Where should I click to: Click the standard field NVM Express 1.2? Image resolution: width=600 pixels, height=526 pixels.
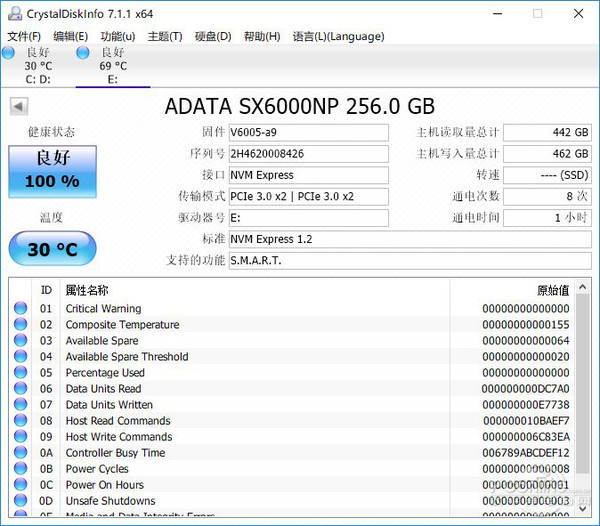[410, 239]
